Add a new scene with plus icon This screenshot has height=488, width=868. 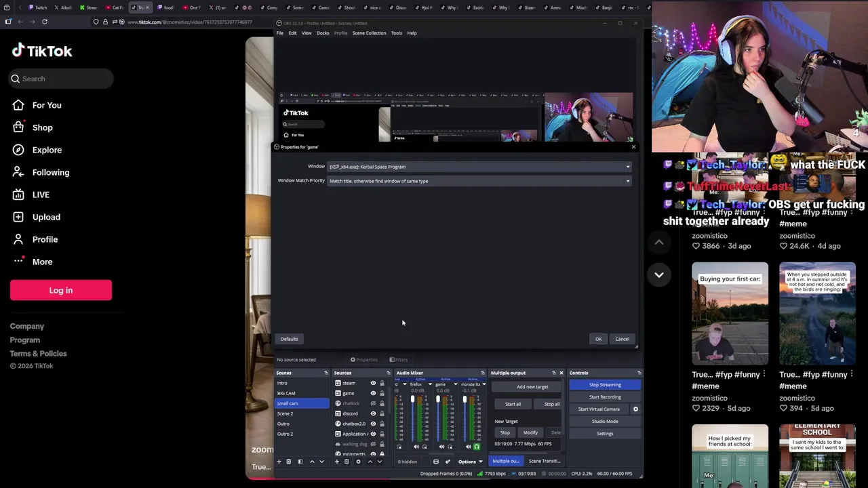279,462
